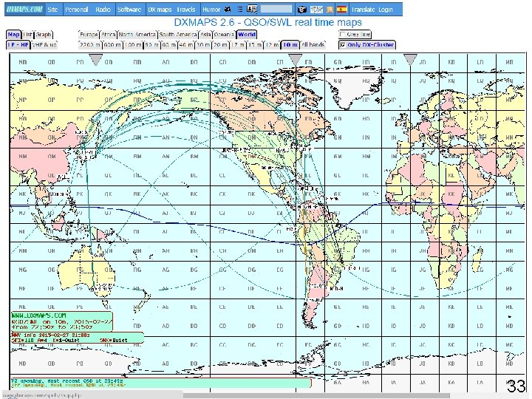Show the North America region map
The height and width of the screenshot is (399, 532).
click(137, 35)
